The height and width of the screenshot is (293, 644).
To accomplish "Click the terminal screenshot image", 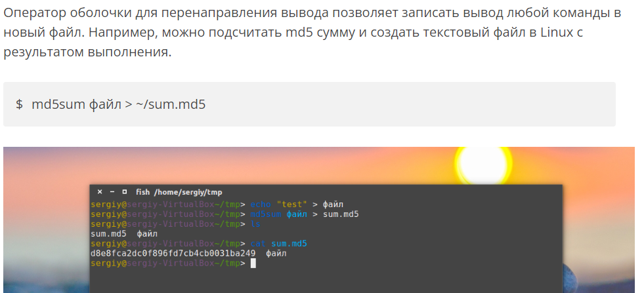I will pyautogui.click(x=319, y=220).
